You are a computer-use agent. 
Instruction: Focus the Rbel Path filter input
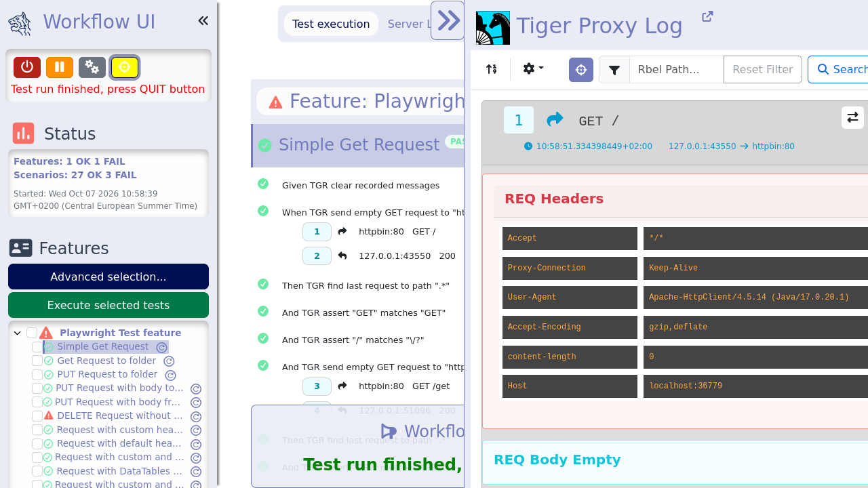[x=677, y=70]
